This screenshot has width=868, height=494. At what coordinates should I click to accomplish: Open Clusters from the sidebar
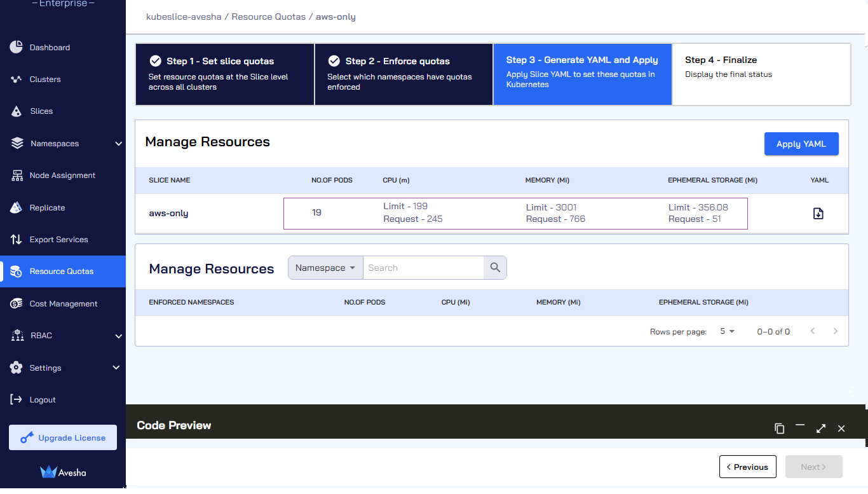click(45, 79)
